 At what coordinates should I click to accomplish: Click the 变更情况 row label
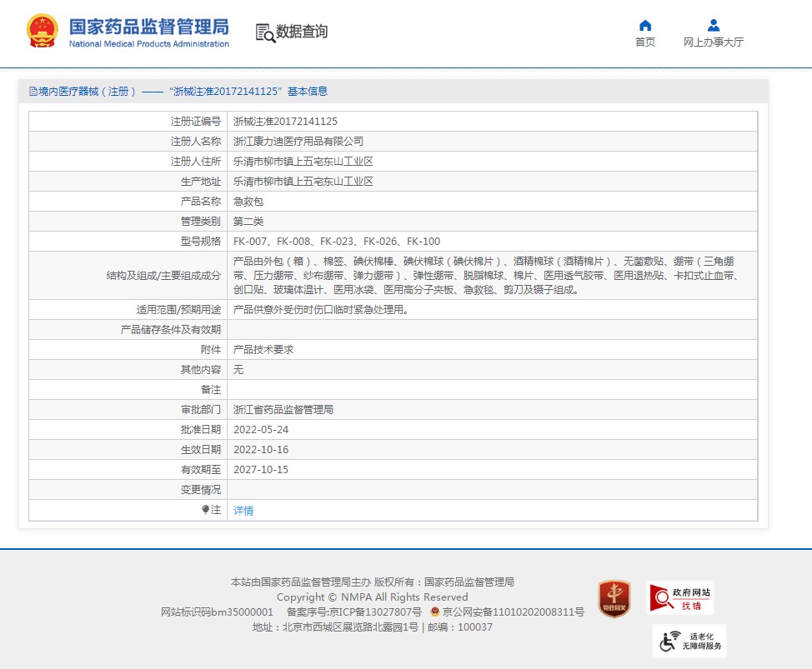click(x=200, y=490)
